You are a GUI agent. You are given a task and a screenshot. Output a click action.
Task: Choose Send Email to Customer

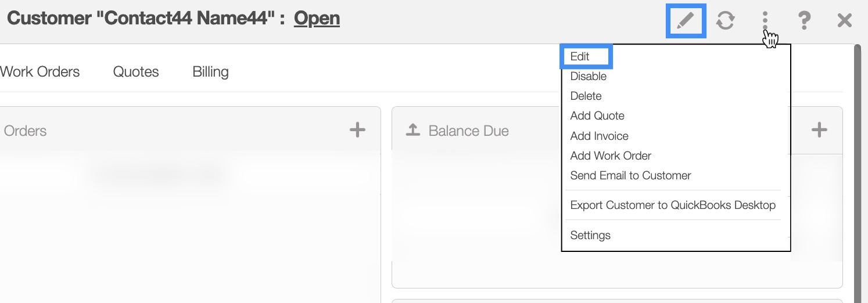tap(630, 175)
